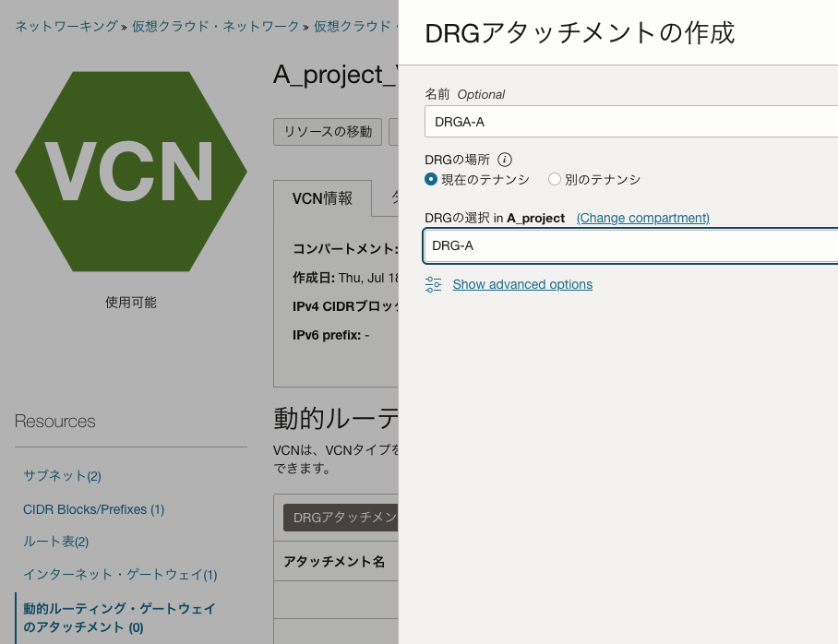Select CIDR Blocks/Prefixes (1) in sidebar
Image resolution: width=838 pixels, height=644 pixels.
(x=93, y=508)
